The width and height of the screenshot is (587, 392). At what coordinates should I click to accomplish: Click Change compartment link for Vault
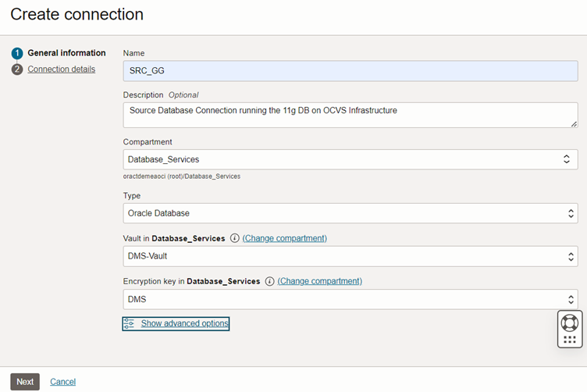284,238
